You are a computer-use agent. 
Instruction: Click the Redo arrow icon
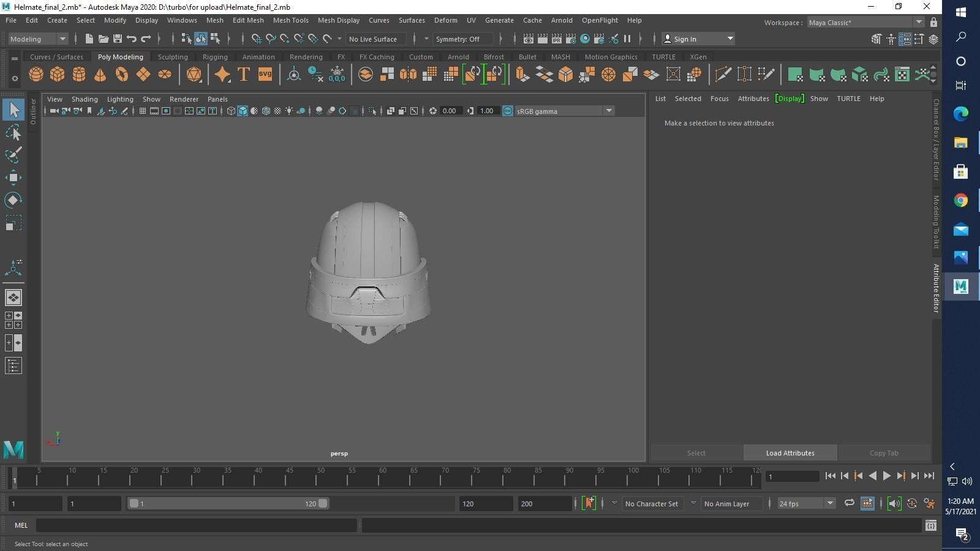pyautogui.click(x=146, y=39)
